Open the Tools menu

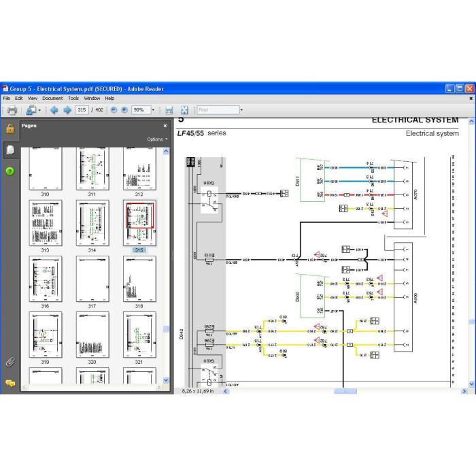73,99
